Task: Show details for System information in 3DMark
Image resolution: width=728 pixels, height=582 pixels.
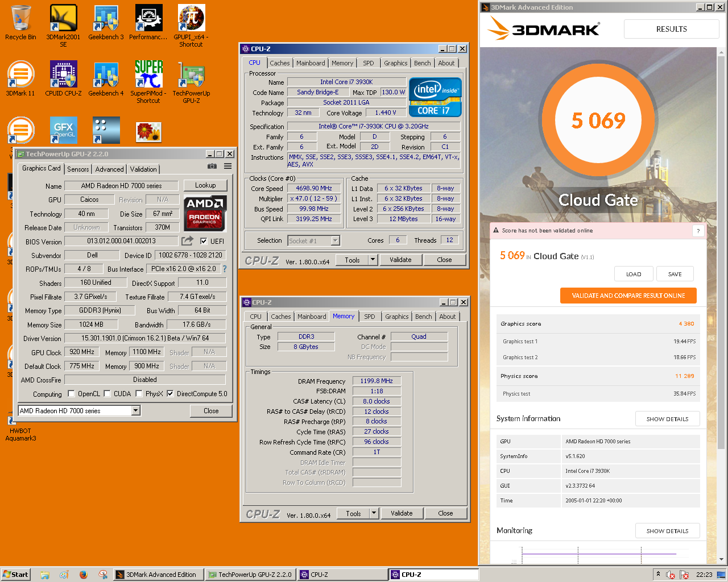Action: (x=668, y=419)
